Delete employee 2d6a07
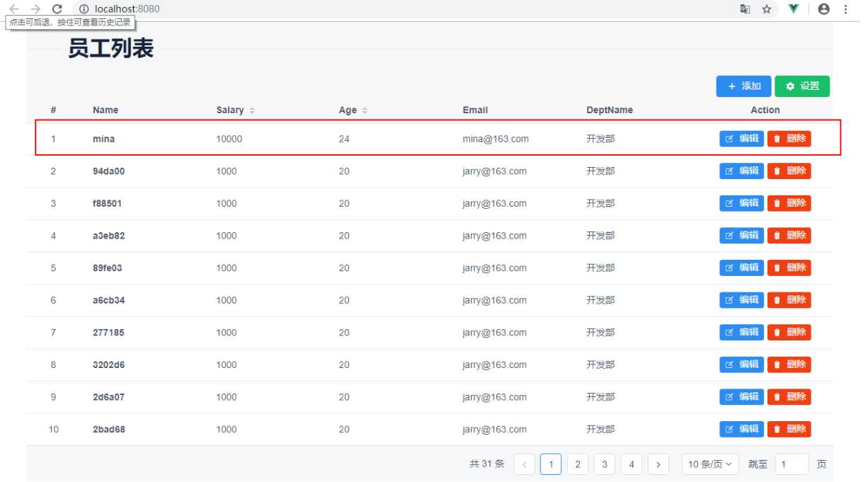Screen dimensions: 868x482 tap(789, 397)
